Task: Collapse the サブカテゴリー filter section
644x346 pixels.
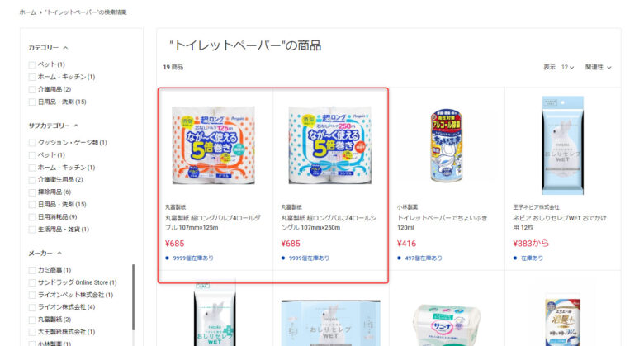Action: click(x=76, y=126)
